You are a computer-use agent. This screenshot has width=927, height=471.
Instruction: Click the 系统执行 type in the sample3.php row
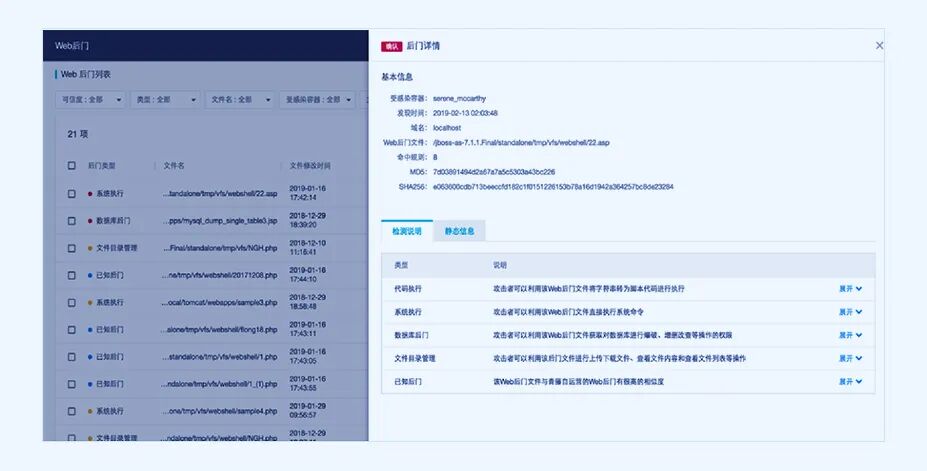pyautogui.click(x=110, y=303)
